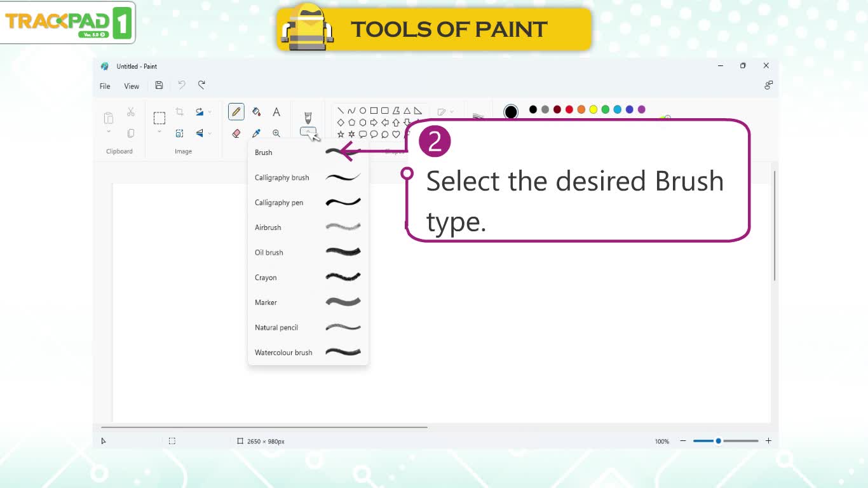This screenshot has height=488, width=868.
Task: Select Brush from the brush list
Action: pos(308,152)
